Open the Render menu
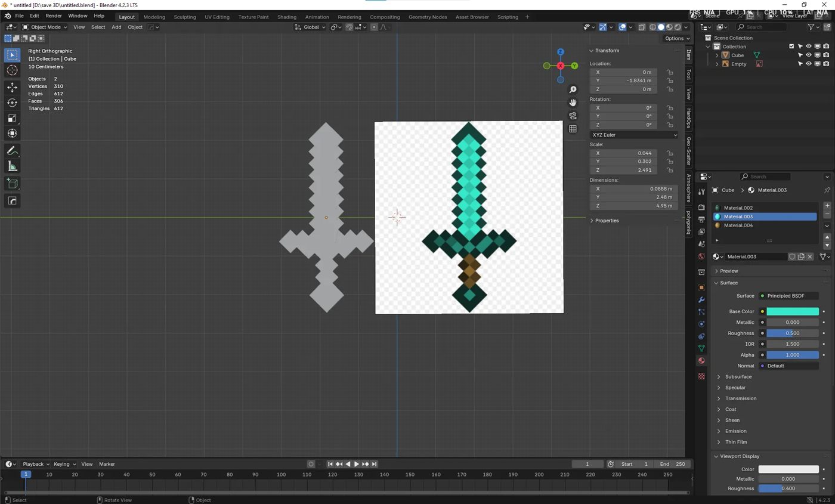Screen dimensions: 835x504 [x=53, y=16]
